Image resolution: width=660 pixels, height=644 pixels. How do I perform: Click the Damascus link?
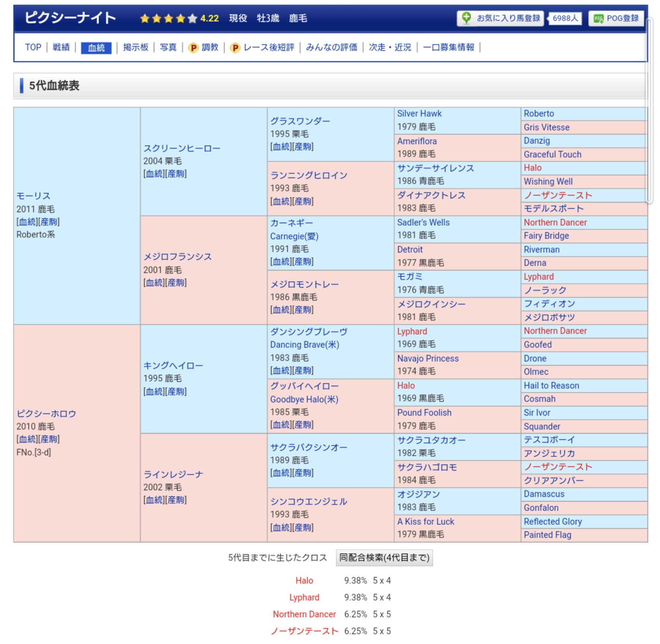(544, 494)
